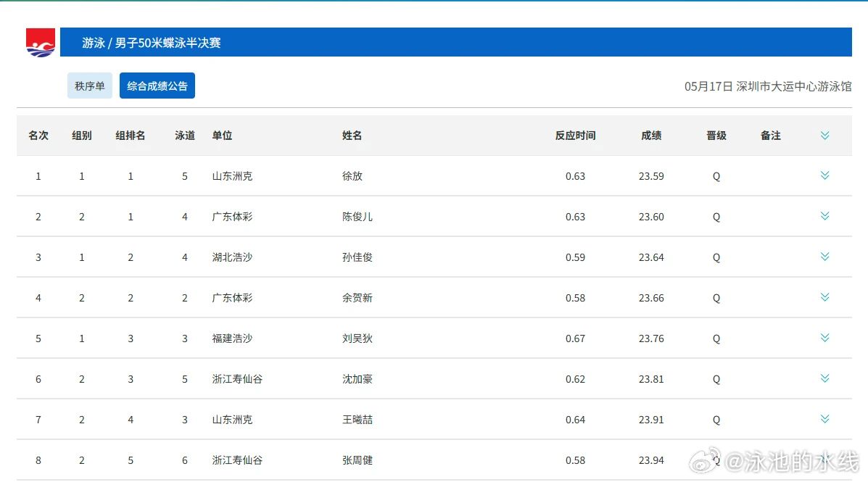Open the 秩序单 tab

click(90, 86)
